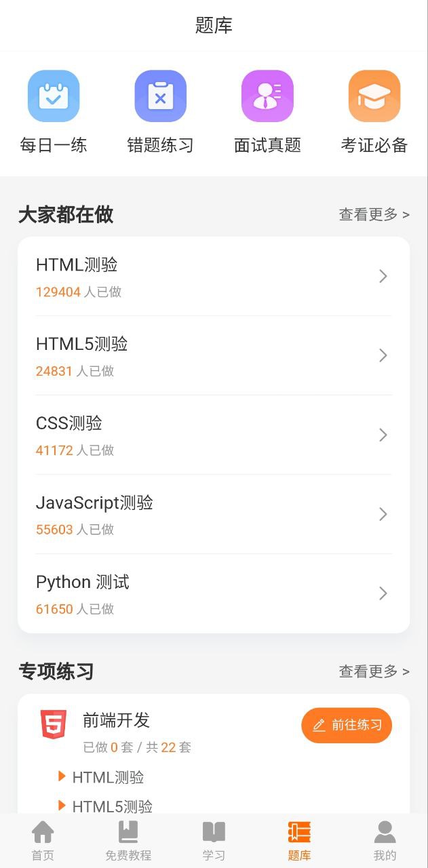Expand HTML测验 row via its chevron
The image size is (428, 868).
pyautogui.click(x=383, y=276)
